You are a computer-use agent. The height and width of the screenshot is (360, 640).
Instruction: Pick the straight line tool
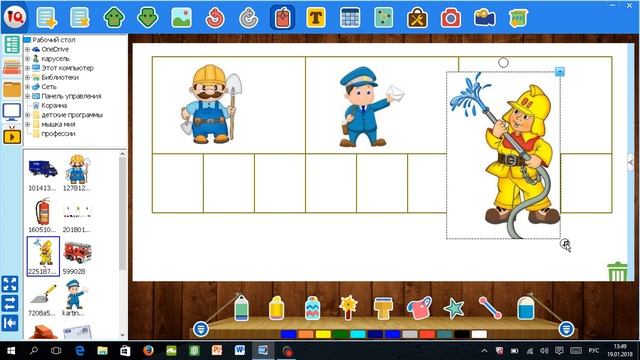[x=490, y=307]
